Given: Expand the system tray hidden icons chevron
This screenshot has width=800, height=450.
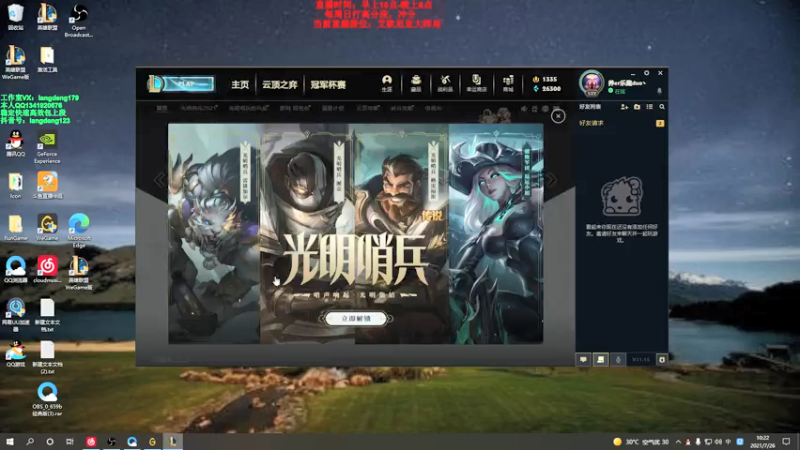Looking at the screenshot, I should click(x=678, y=442).
